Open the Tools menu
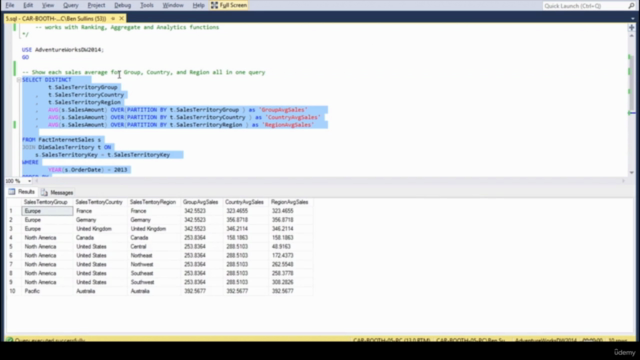This screenshot has height=360, width=640. 147,5
